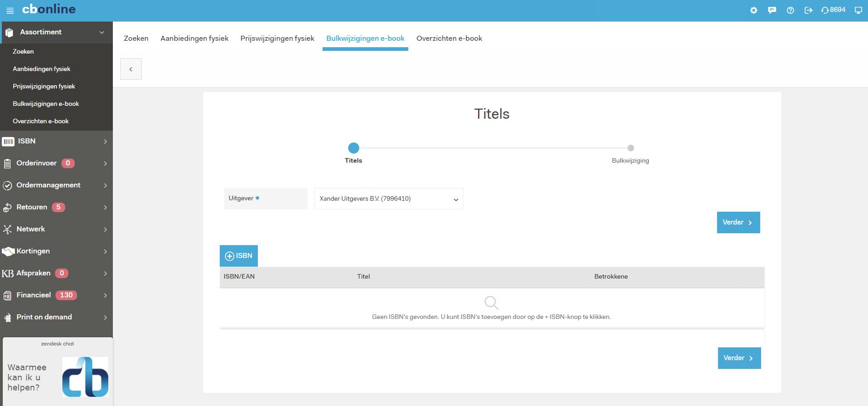Viewport: 868px width, 406px height.
Task: Click the Titels step circle
Action: click(x=354, y=148)
